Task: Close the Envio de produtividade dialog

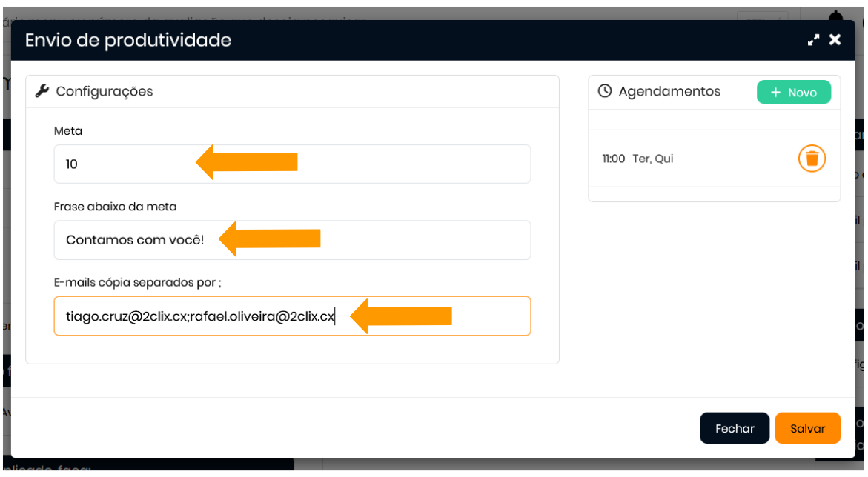Action: click(x=835, y=40)
